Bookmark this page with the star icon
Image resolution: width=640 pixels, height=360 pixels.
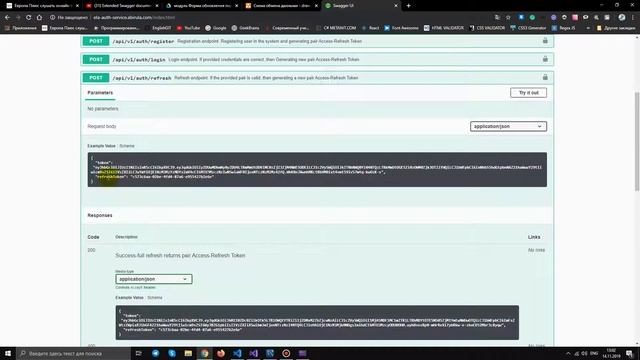pyautogui.click(x=508, y=18)
